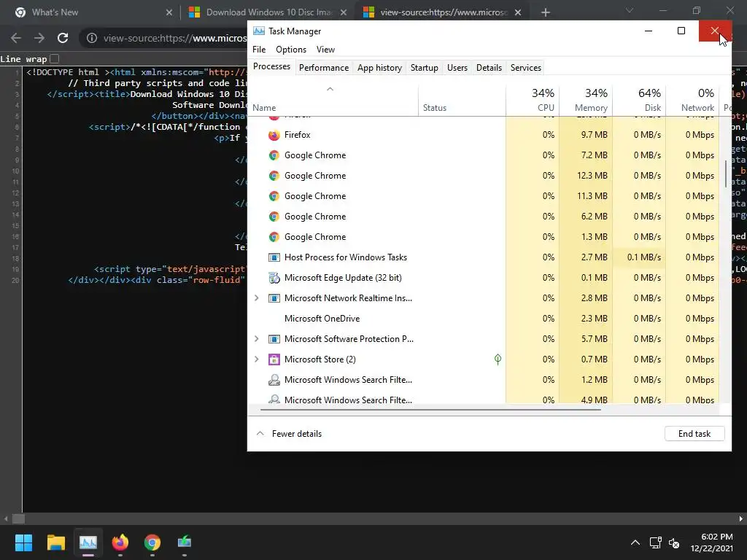Screen dimensions: 747x560
Task: Click the site information icon in address bar
Action: pos(92,38)
